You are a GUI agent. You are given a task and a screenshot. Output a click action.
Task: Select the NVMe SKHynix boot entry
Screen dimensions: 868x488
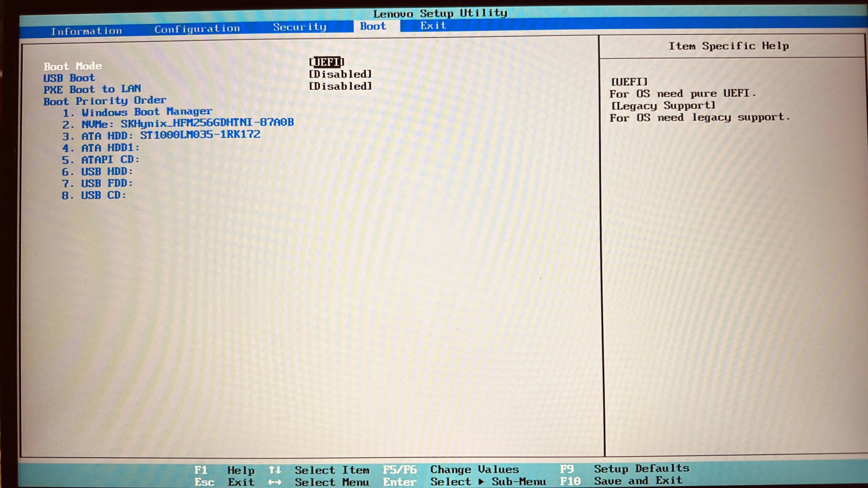178,124
